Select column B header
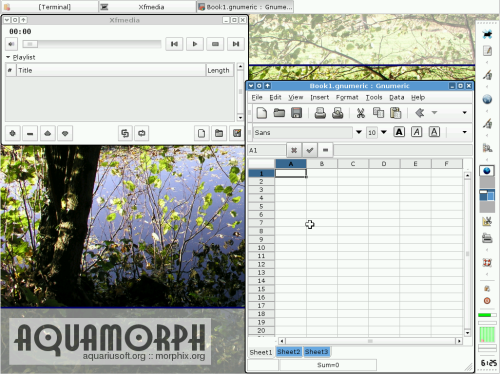 point(322,164)
